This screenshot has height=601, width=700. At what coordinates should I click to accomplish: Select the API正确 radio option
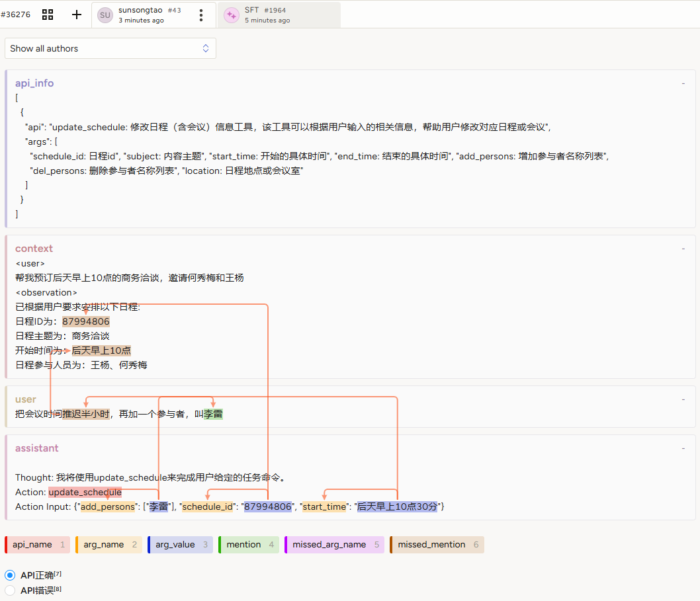[10, 575]
